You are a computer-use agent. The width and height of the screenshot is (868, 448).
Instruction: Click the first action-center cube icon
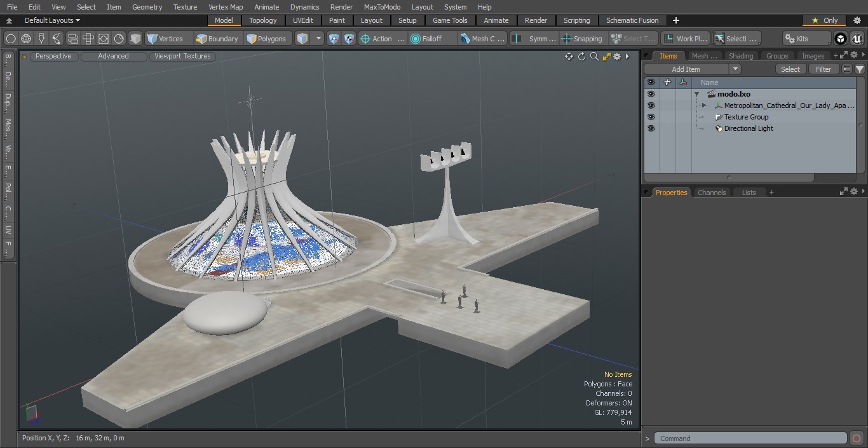[x=334, y=39]
